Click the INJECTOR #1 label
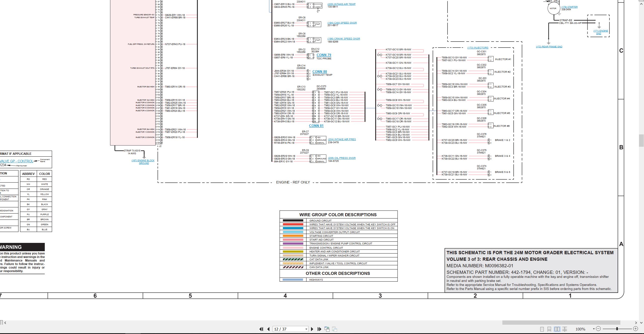 coord(503,59)
